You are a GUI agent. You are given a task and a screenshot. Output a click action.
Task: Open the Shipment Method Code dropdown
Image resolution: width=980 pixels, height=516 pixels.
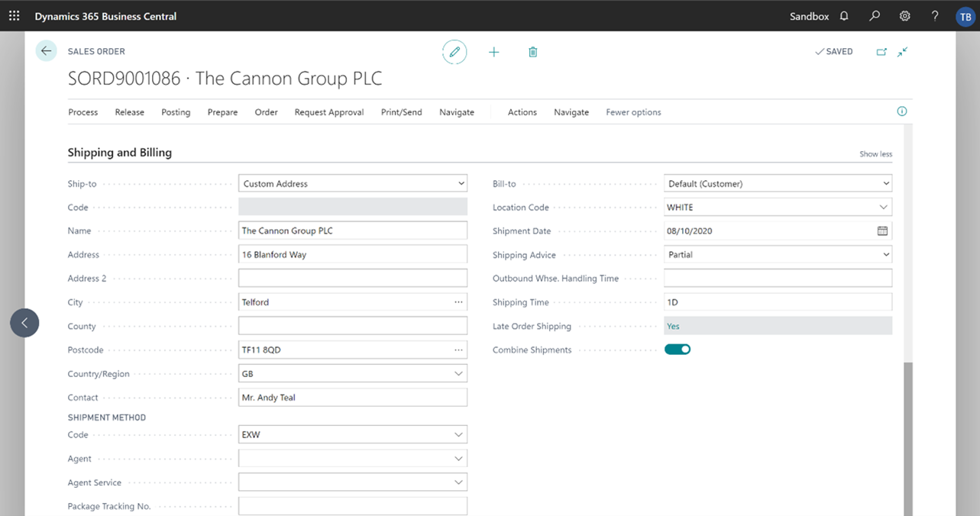point(458,435)
